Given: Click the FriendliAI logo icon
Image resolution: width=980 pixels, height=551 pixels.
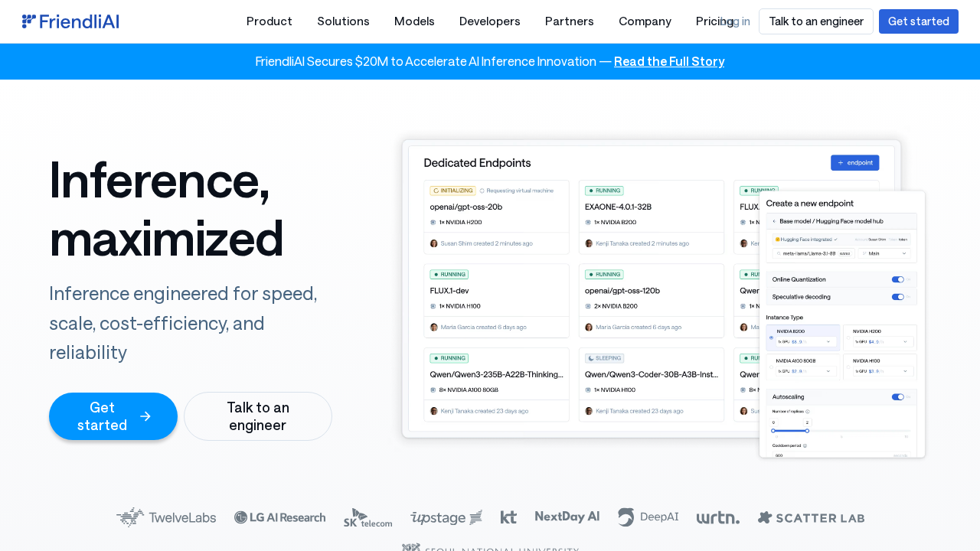Looking at the screenshot, I should [x=28, y=21].
